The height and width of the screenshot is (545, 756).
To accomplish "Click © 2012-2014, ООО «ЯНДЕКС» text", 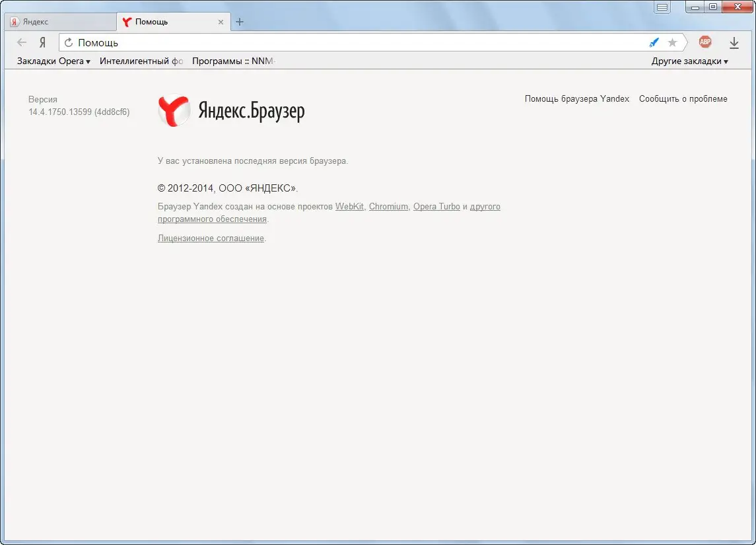I will pos(228,188).
